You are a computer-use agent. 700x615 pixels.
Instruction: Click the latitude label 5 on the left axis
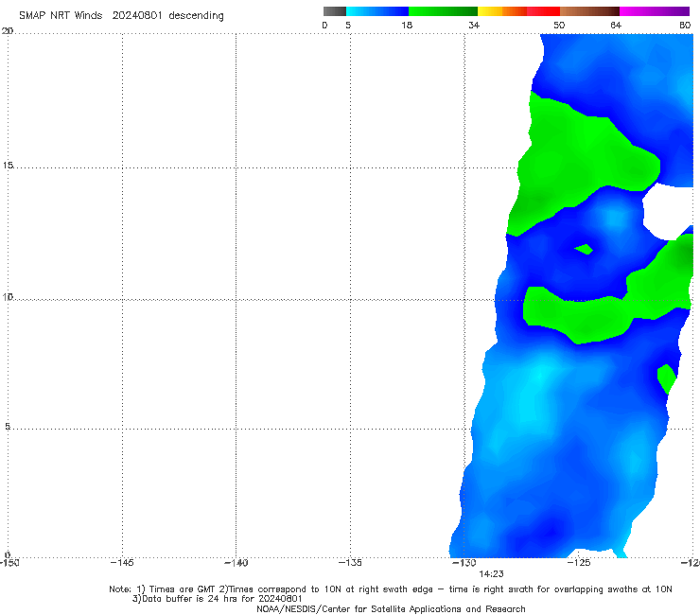[x=8, y=426]
